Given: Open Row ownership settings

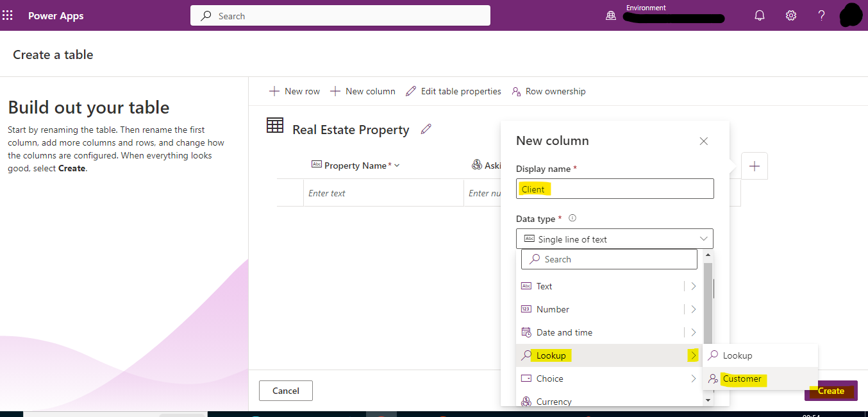Looking at the screenshot, I should 549,91.
